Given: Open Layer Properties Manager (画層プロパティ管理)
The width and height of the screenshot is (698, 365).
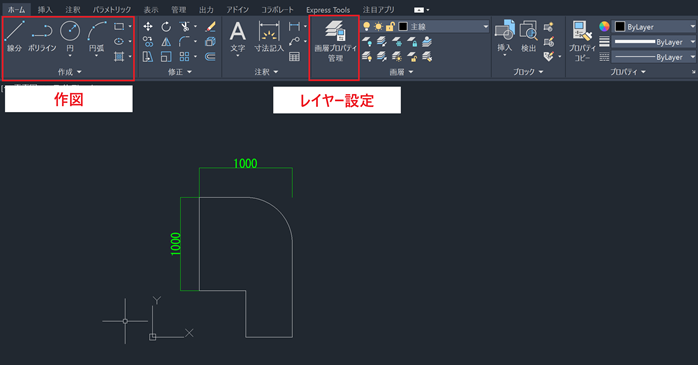Looking at the screenshot, I should click(335, 41).
